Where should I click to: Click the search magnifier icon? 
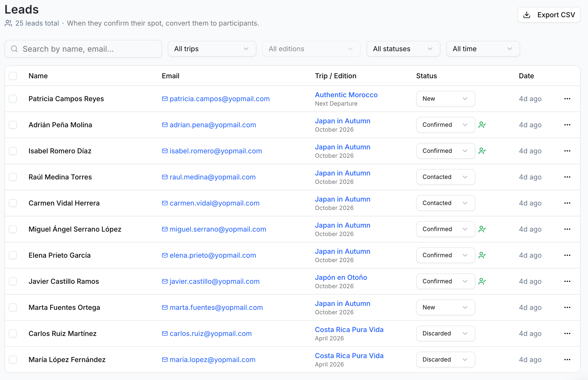(14, 49)
